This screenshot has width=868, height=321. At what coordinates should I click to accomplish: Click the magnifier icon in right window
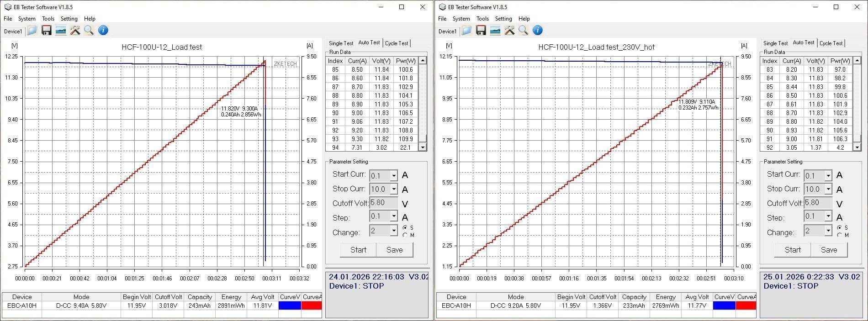pos(524,31)
